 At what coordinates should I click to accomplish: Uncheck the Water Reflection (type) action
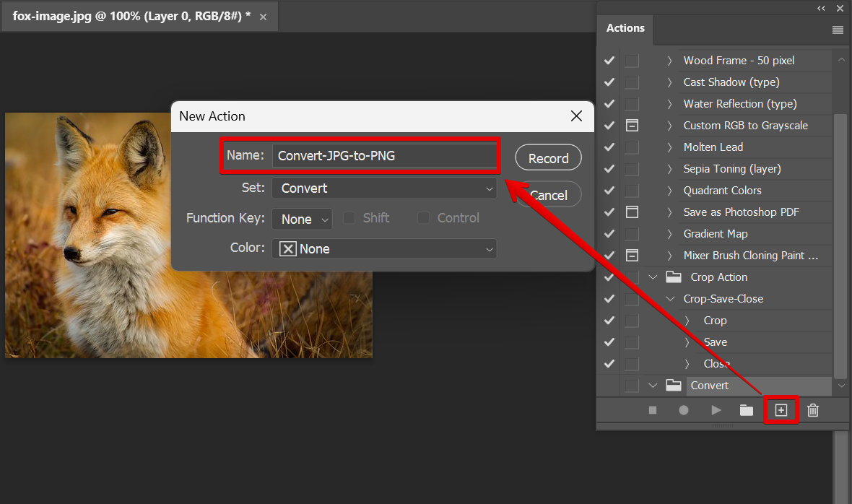609,104
